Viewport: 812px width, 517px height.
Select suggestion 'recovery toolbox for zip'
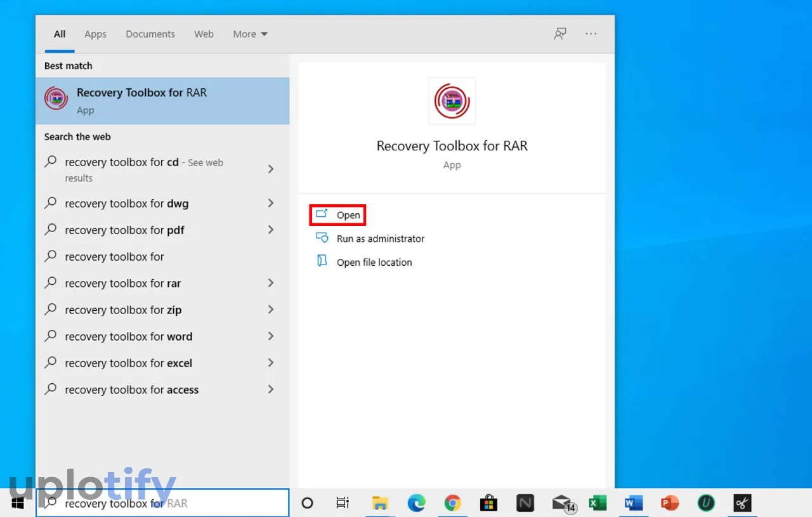(x=162, y=310)
